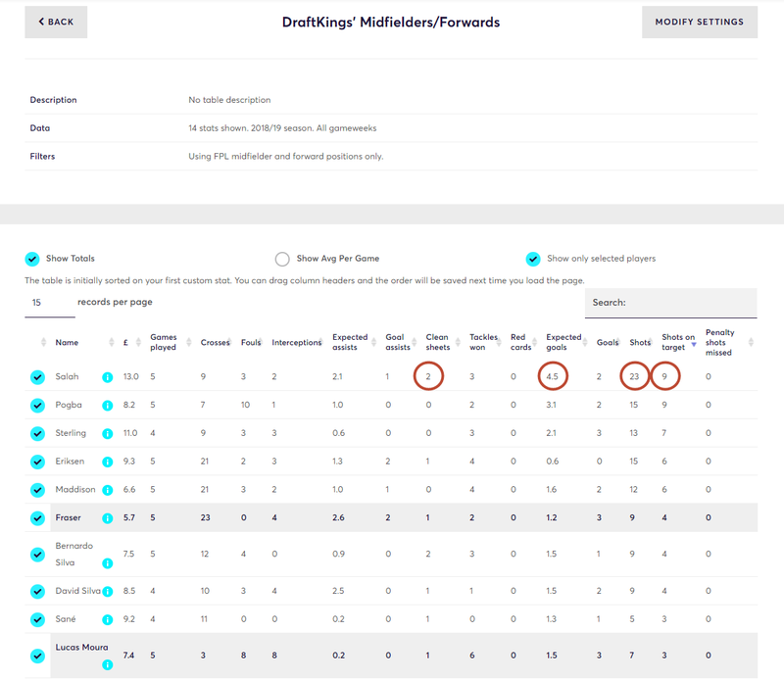
Task: Sort table by Shots column
Action: pos(640,343)
